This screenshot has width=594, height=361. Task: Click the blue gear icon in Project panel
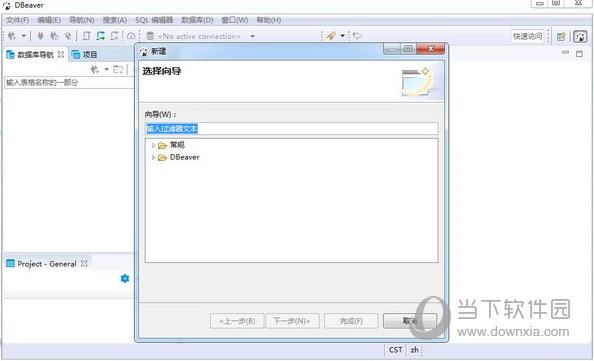click(x=125, y=278)
